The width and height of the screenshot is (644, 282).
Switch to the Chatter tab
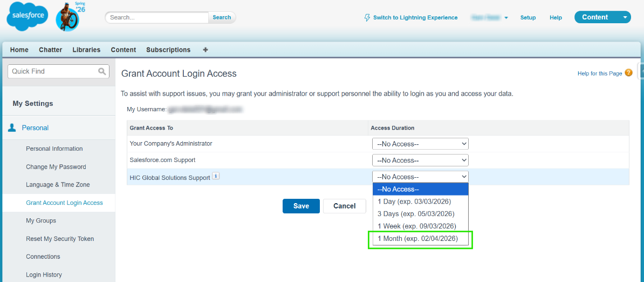coord(51,50)
